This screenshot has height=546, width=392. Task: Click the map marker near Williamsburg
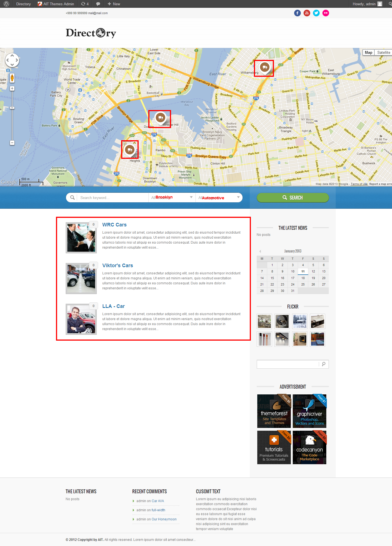[264, 67]
